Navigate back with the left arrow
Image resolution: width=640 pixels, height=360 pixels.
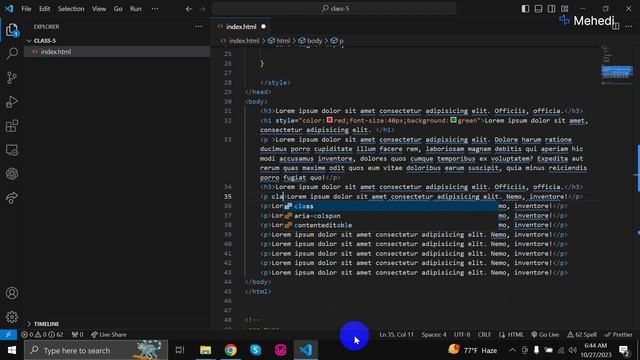[189, 9]
